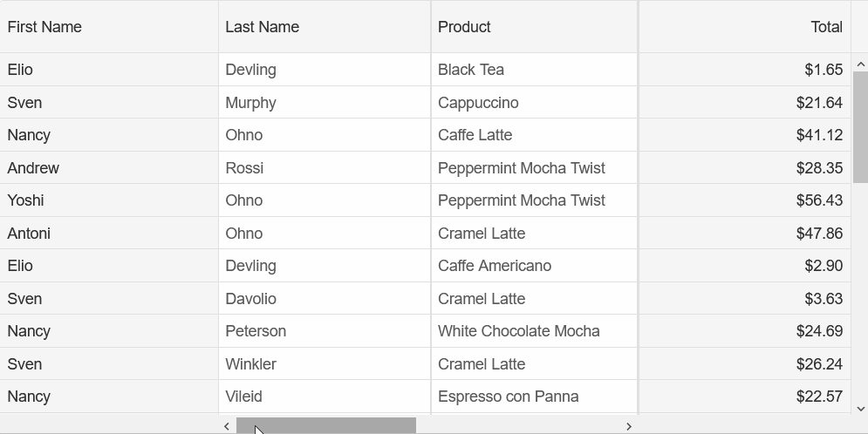Select the Murphy last name cell

point(325,102)
